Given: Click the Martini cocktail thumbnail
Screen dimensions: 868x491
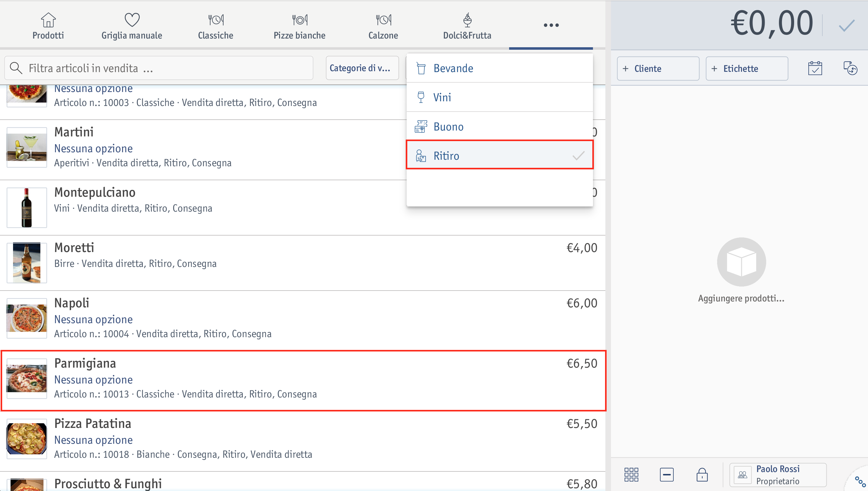Looking at the screenshot, I should (27, 147).
